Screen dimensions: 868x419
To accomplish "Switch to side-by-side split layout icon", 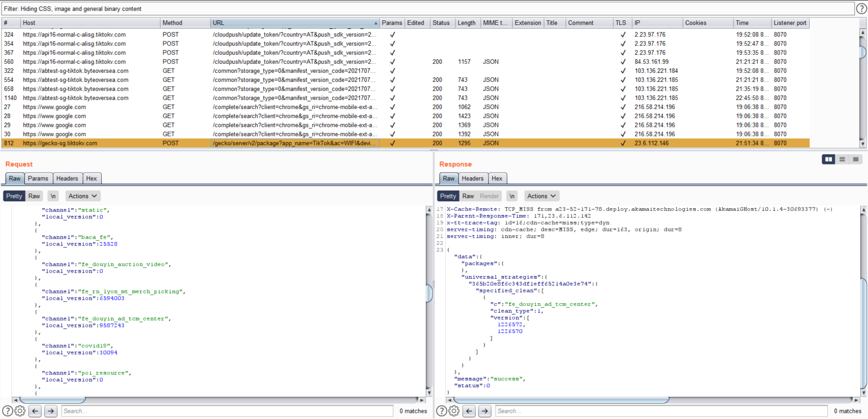I will coord(828,159).
